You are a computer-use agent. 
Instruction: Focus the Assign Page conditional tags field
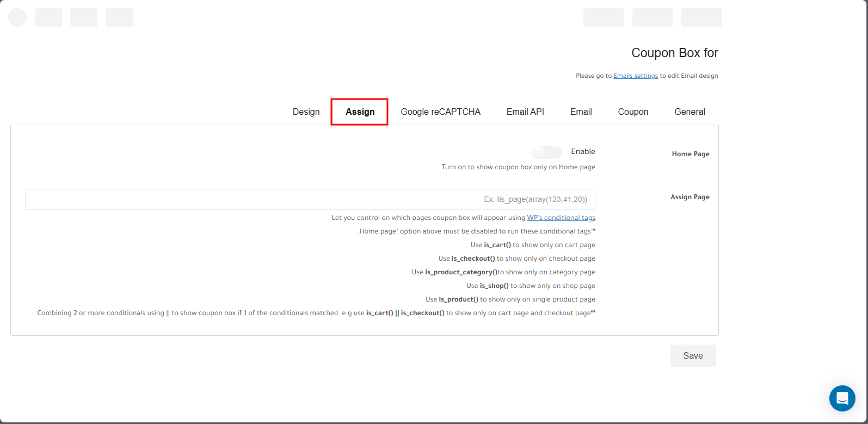tap(310, 199)
